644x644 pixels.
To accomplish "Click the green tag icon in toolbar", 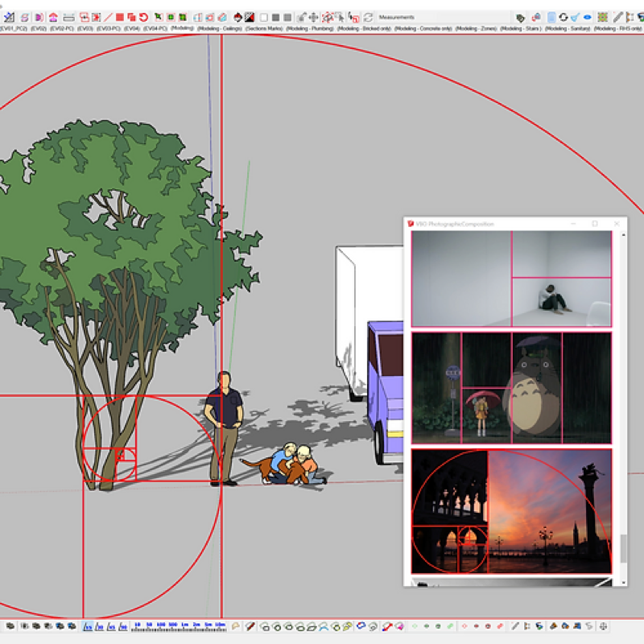I will [x=520, y=17].
